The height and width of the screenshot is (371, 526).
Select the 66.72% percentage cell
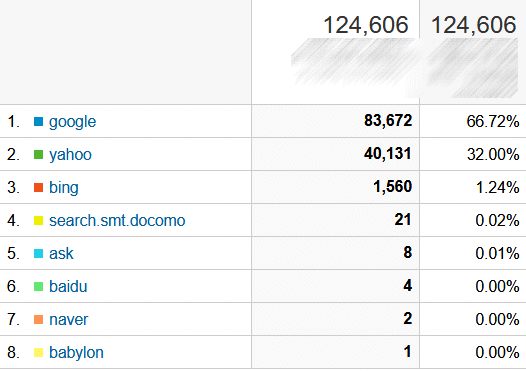coord(473,121)
